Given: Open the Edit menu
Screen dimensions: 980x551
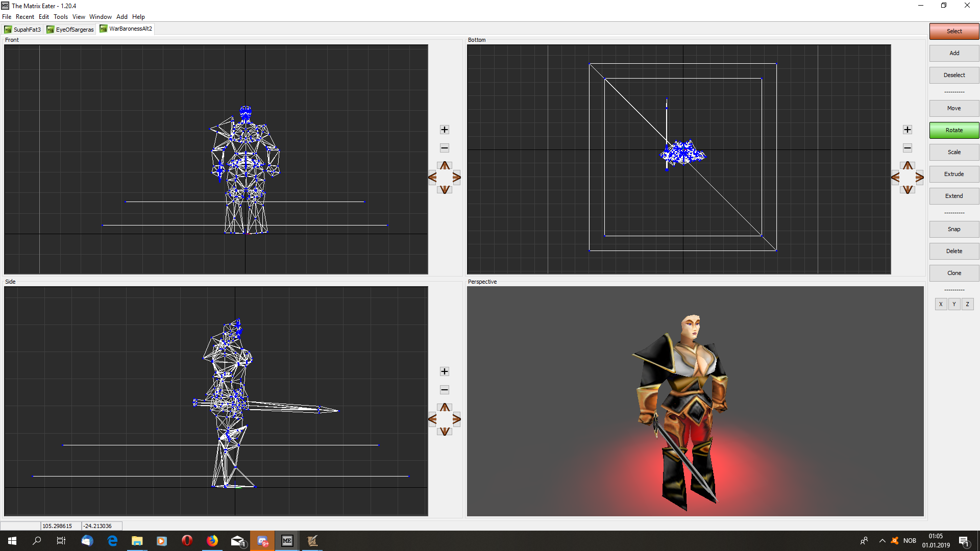Looking at the screenshot, I should (44, 17).
